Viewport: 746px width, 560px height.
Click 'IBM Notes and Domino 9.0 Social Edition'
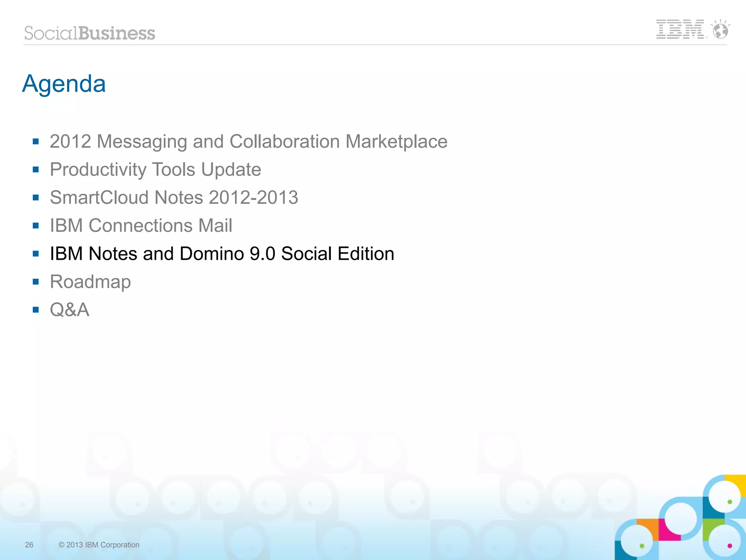click(x=222, y=254)
